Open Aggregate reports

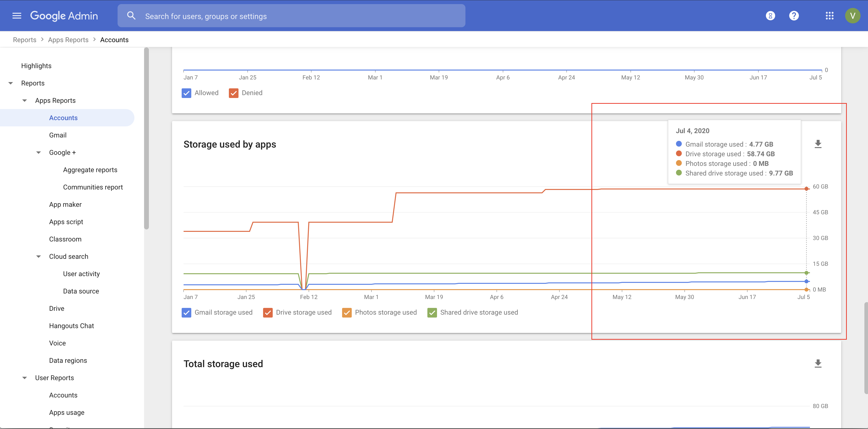click(90, 170)
